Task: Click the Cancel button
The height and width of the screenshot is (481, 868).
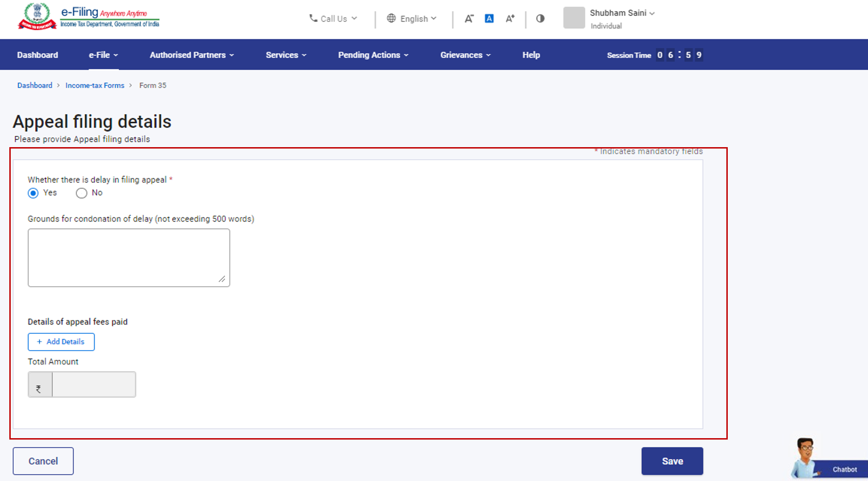Action: [x=43, y=461]
